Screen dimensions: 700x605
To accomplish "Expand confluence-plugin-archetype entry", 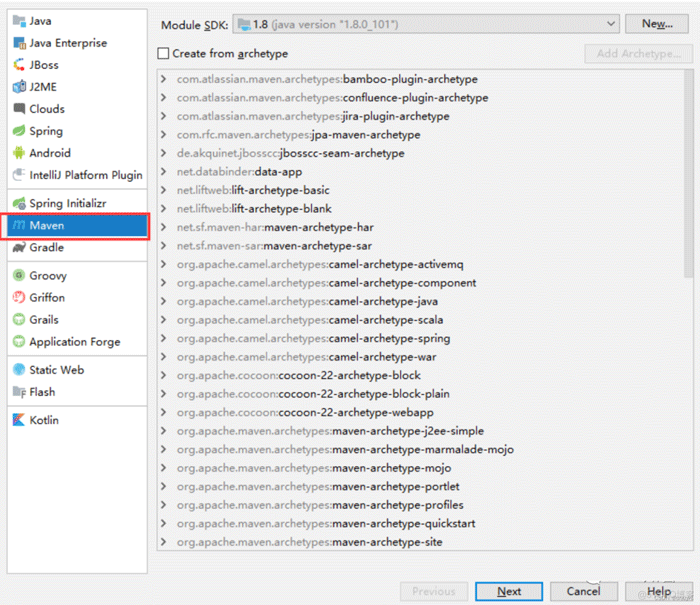I will coord(163,97).
